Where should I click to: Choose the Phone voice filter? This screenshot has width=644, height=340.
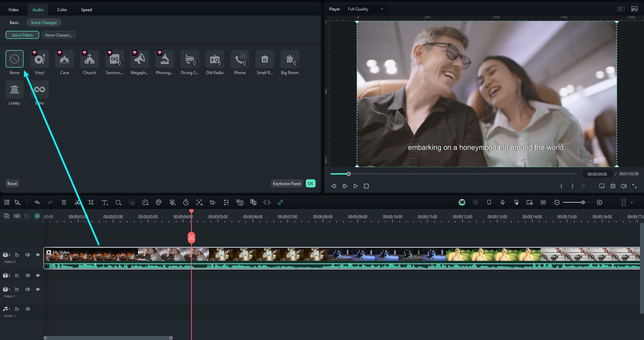pos(239,60)
